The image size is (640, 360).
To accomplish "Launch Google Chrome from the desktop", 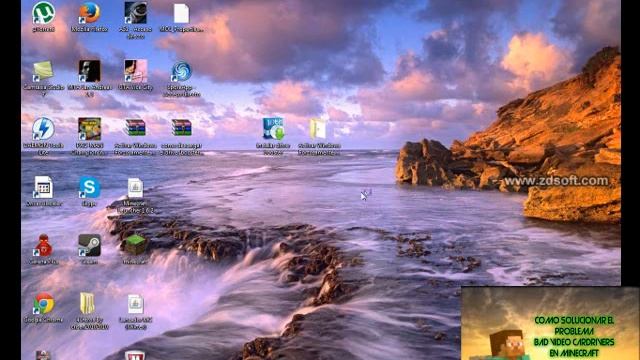I will 43,303.
